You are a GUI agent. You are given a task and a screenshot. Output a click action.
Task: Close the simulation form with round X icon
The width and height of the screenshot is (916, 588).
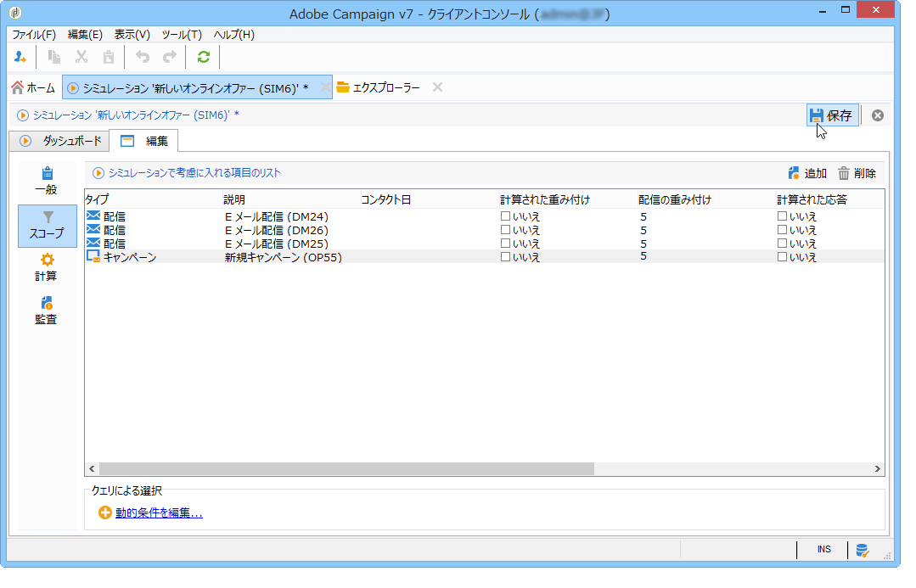(x=878, y=115)
